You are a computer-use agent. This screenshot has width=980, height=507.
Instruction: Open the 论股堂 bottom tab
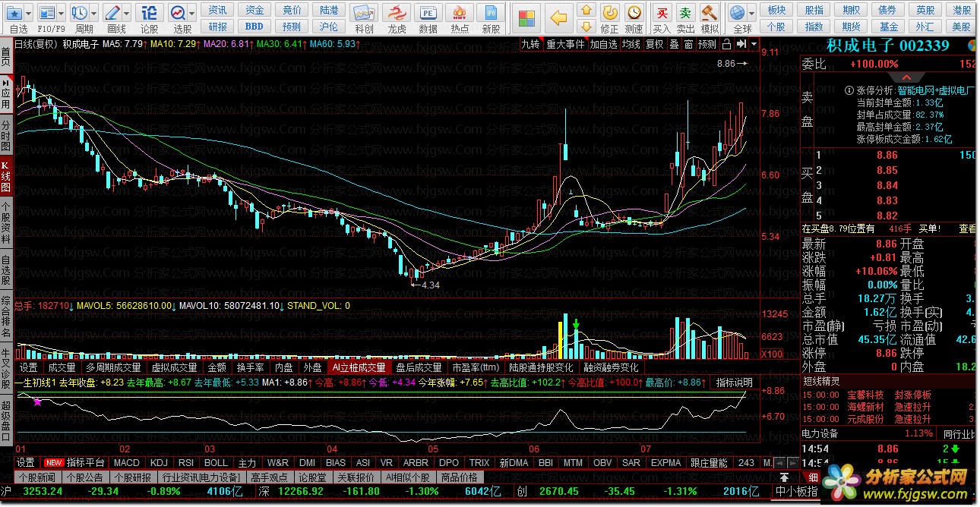(x=311, y=477)
